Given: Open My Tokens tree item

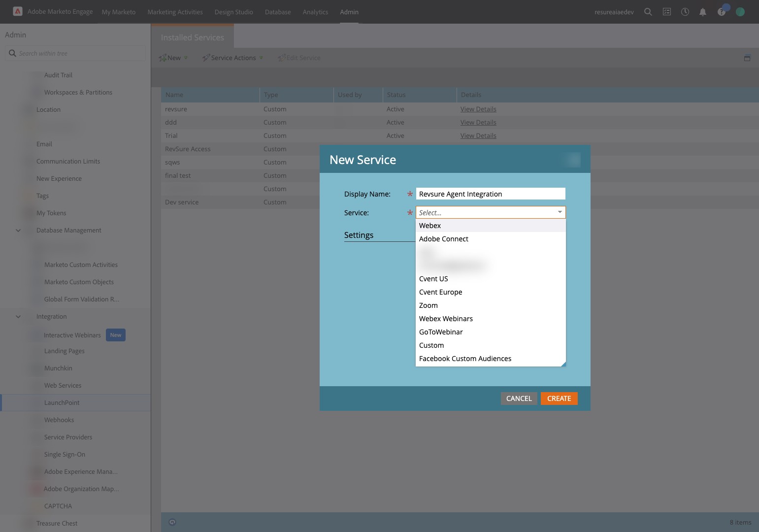Looking at the screenshot, I should 51,213.
